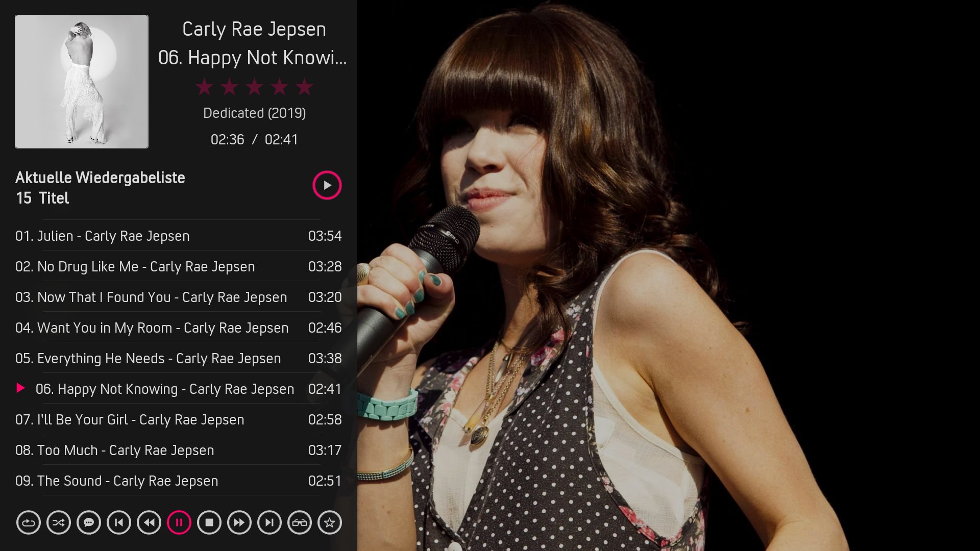Select track 03. Now That I Found You
The height and width of the screenshot is (551, 980).
coord(179,297)
